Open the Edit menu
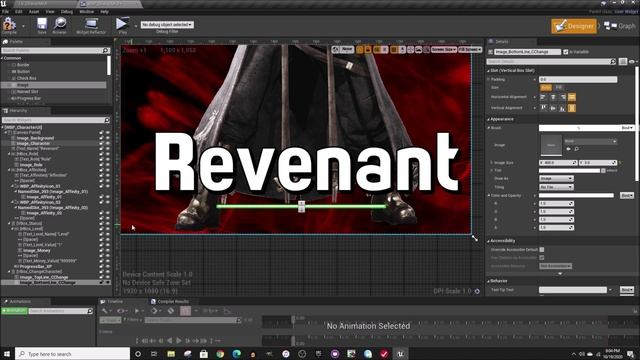The height and width of the screenshot is (360, 640). (19, 12)
